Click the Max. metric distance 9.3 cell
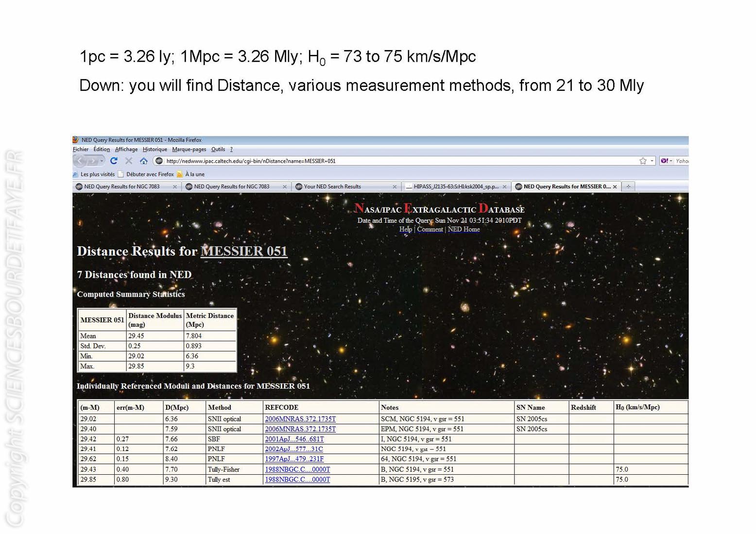Viewport: 756px width, 534px height. point(210,367)
